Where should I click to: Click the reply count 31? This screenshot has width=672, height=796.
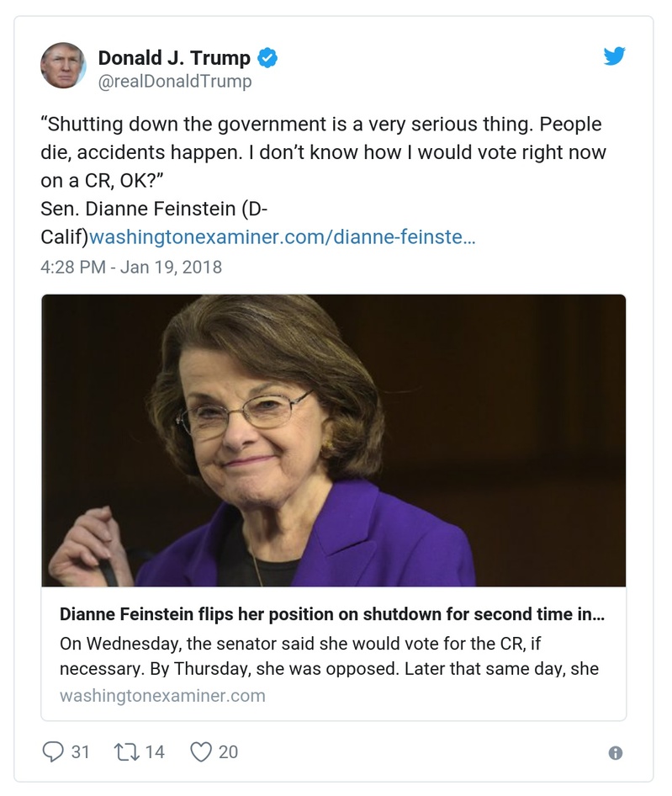click(x=80, y=751)
